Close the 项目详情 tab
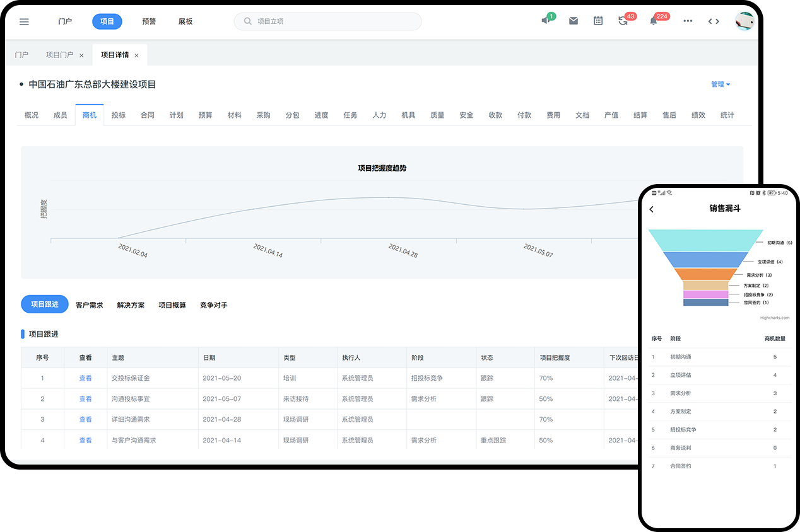The height and width of the screenshot is (532, 800). point(136,55)
